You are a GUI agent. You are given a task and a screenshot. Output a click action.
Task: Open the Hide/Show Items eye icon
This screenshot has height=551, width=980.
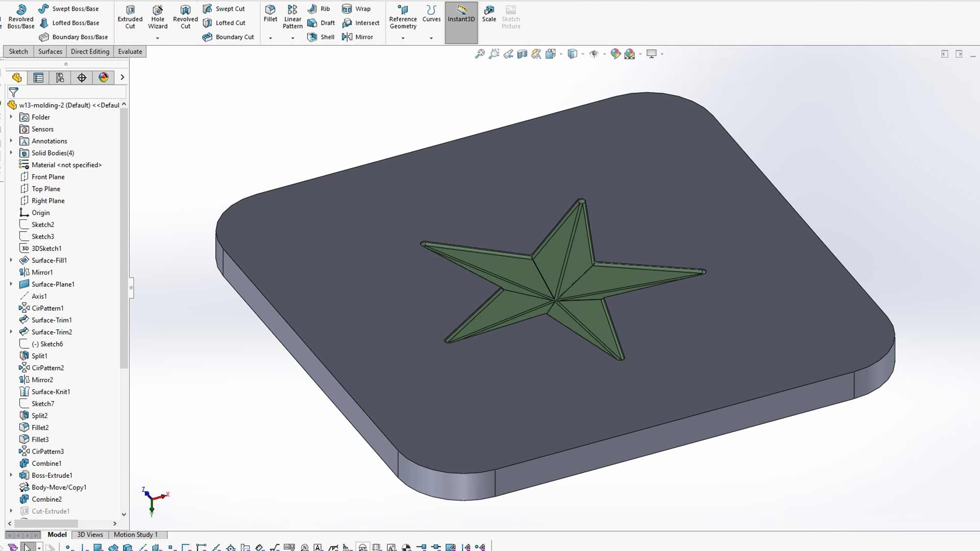pyautogui.click(x=594, y=54)
